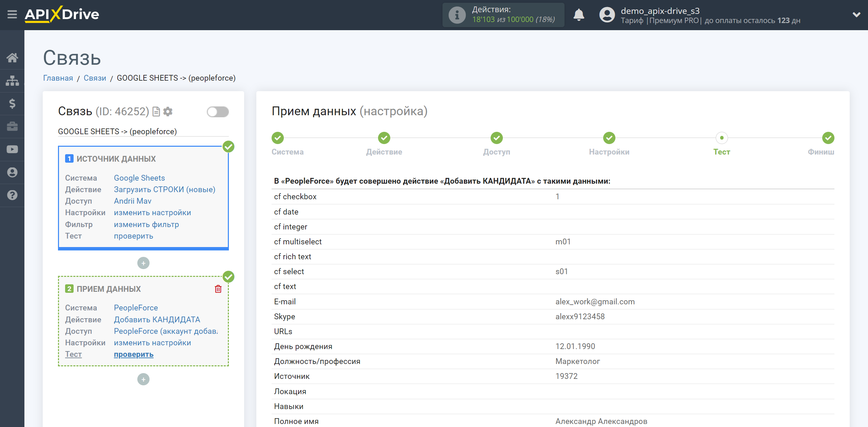Image resolution: width=868 pixels, height=427 pixels.
Task: Go to Финиш step
Action: click(x=828, y=138)
